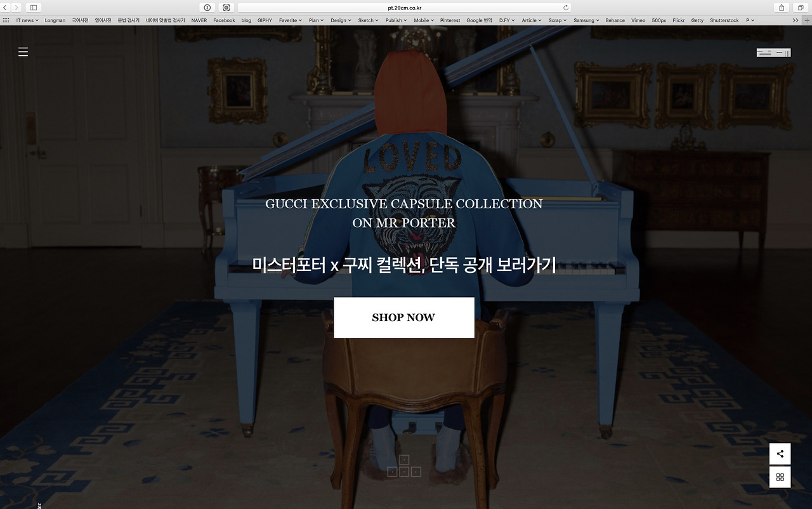
Task: Click the Korean Mr Porter x Gucci headline link
Action: pos(404,265)
